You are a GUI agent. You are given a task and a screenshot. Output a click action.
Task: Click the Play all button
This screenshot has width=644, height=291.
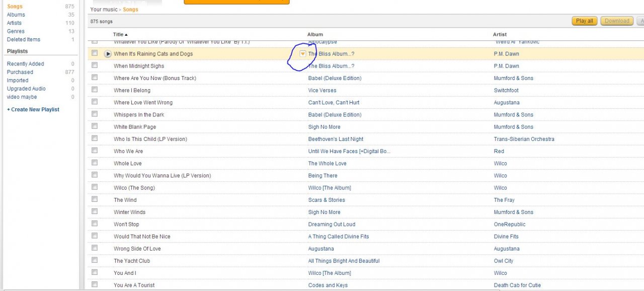[585, 21]
